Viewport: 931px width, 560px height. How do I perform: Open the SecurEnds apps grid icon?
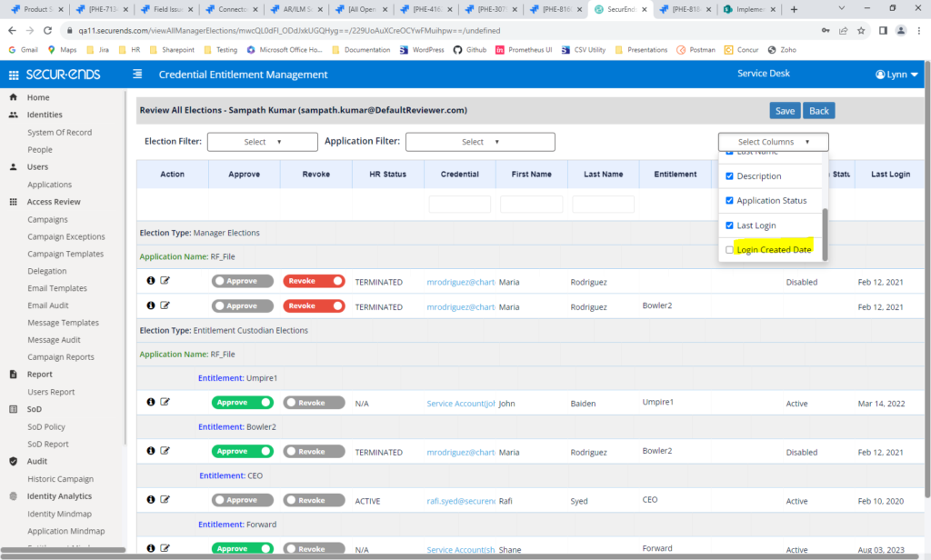coord(14,75)
